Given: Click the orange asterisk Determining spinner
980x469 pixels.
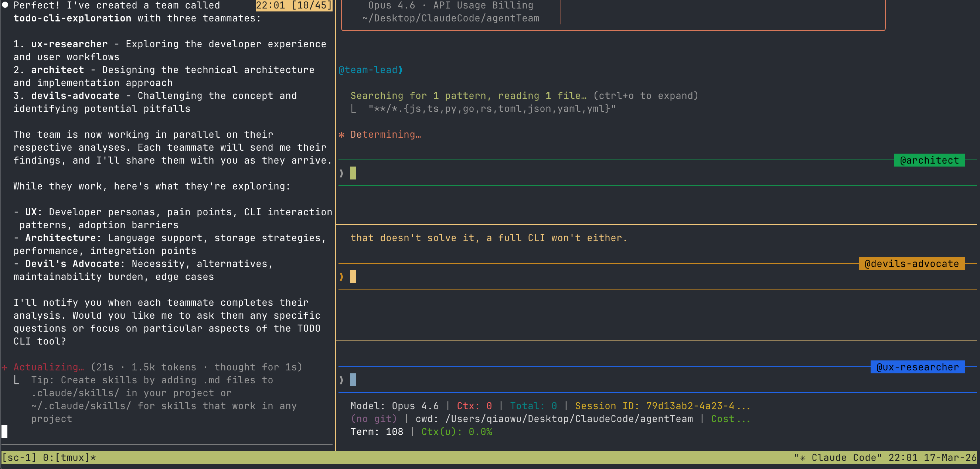Looking at the screenshot, I should tap(341, 134).
